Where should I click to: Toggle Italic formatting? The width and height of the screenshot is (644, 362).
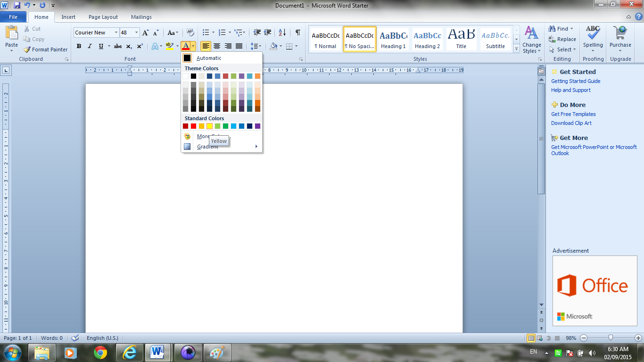pos(90,46)
